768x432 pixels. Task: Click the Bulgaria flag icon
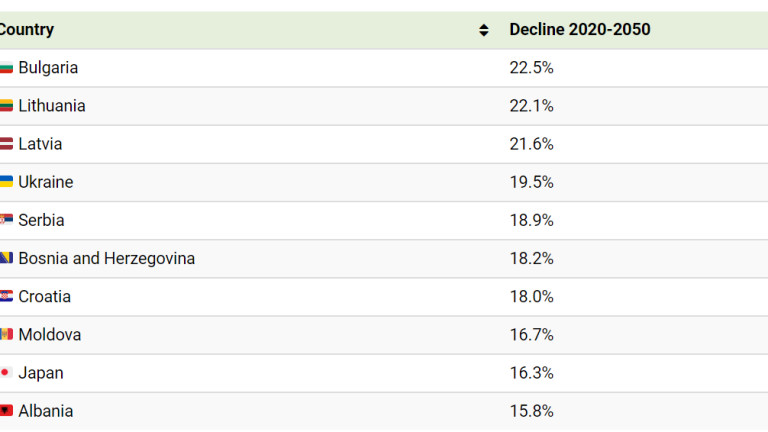point(6,68)
